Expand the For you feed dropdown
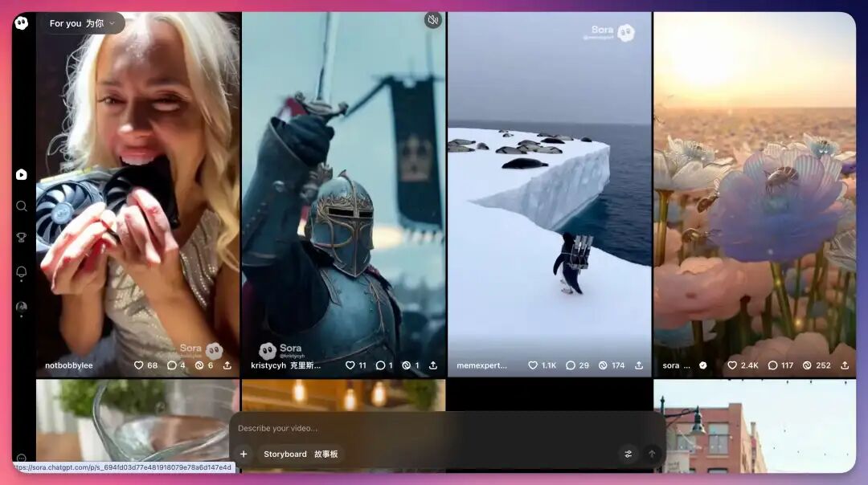This screenshot has width=868, height=485. pos(83,23)
